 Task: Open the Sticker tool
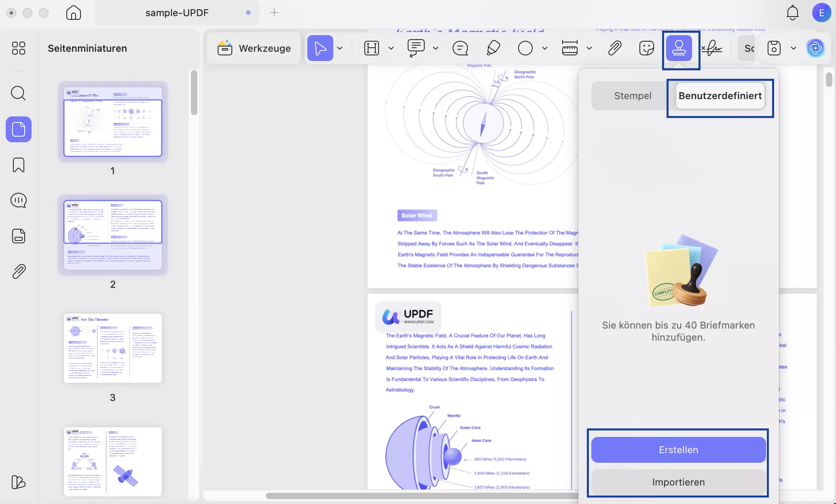pos(646,48)
